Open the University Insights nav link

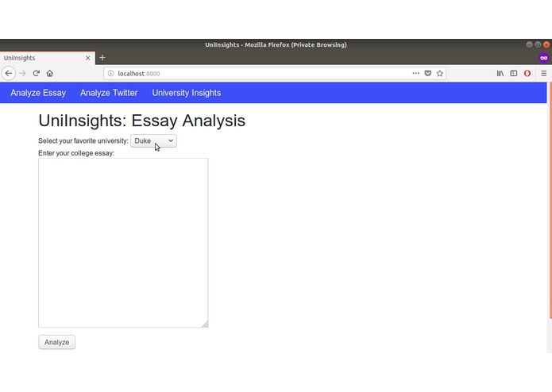click(187, 93)
